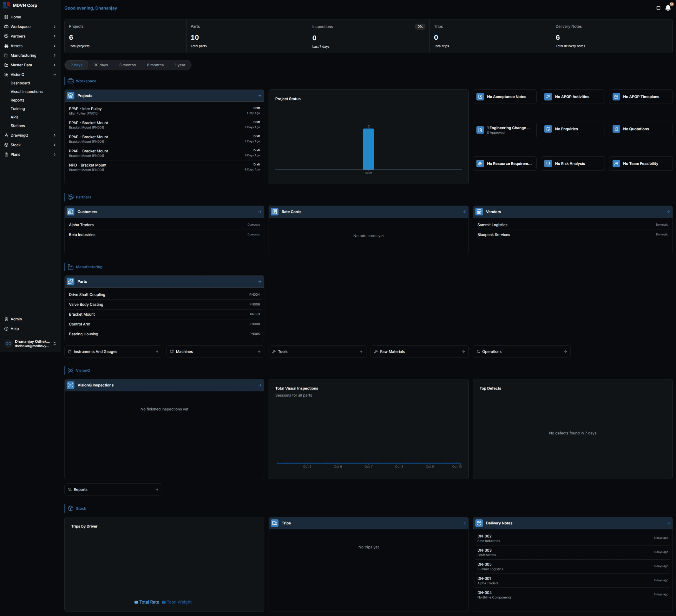676x616 pixels.
Task: Click the VisionQ Inspections scan icon
Action: [x=71, y=385]
